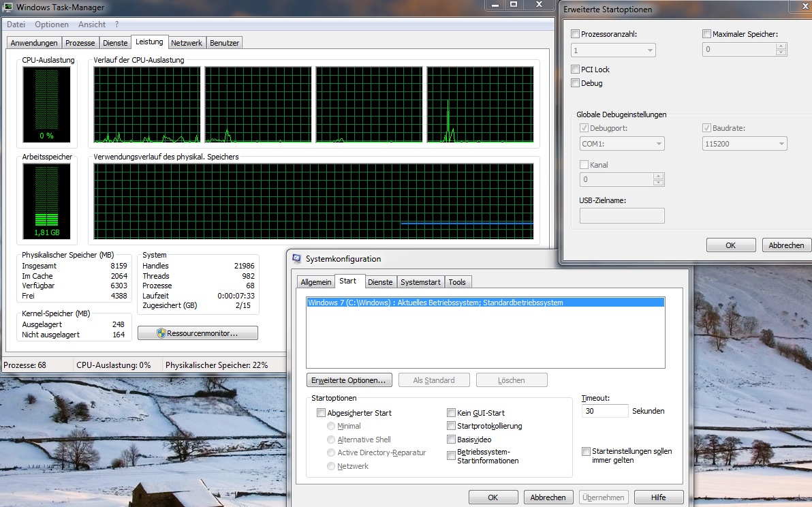Switch to the Benutzer tab
Viewport: 812px width, 507px height.
224,43
